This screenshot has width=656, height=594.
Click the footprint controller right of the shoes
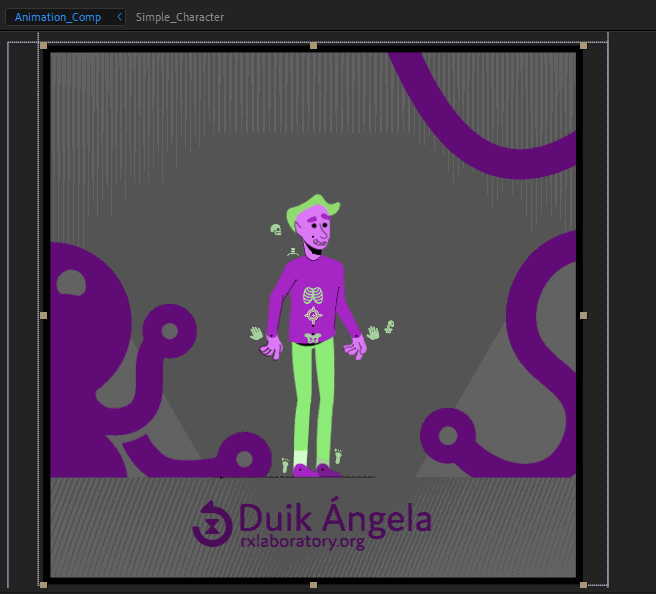click(x=338, y=456)
